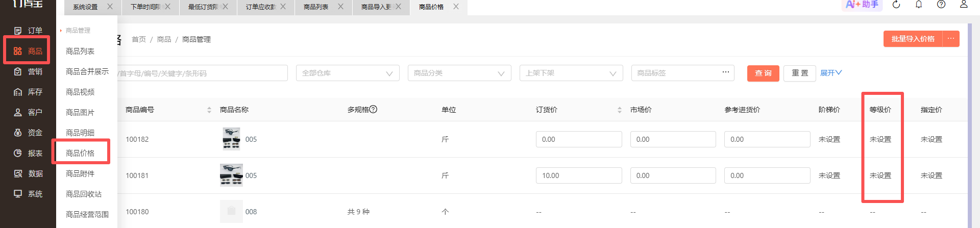The image size is (980, 228).
Task: Open the 全部仓库 dropdown
Action: pyautogui.click(x=348, y=73)
